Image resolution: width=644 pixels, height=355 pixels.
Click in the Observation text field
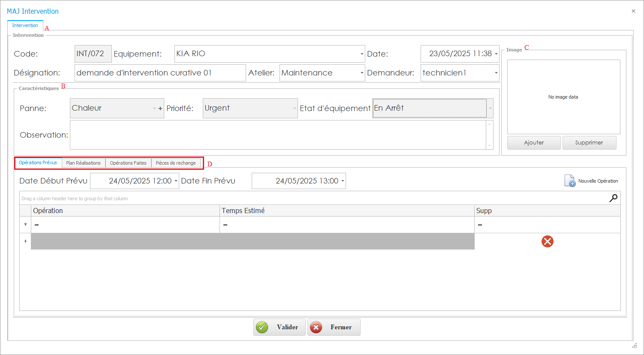coord(278,135)
